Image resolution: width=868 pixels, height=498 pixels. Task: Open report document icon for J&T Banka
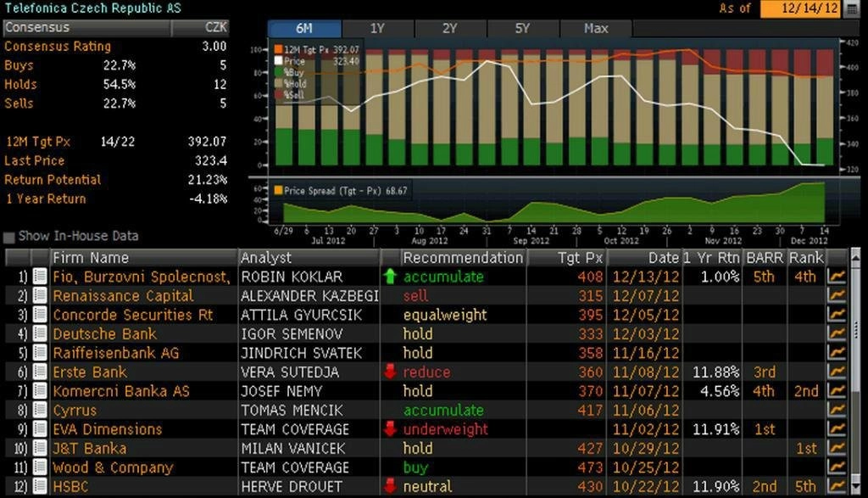click(39, 448)
